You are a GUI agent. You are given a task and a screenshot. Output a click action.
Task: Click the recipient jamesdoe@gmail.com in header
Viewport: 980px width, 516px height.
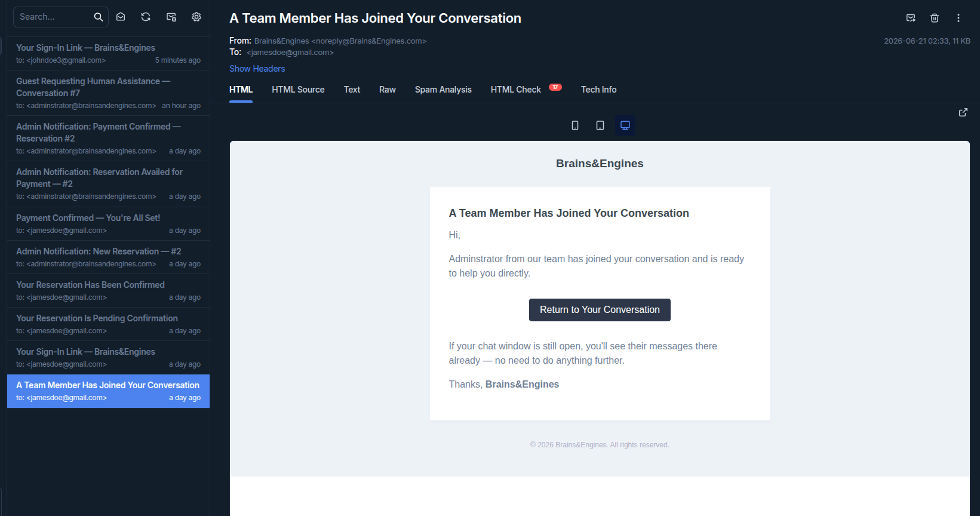point(290,53)
